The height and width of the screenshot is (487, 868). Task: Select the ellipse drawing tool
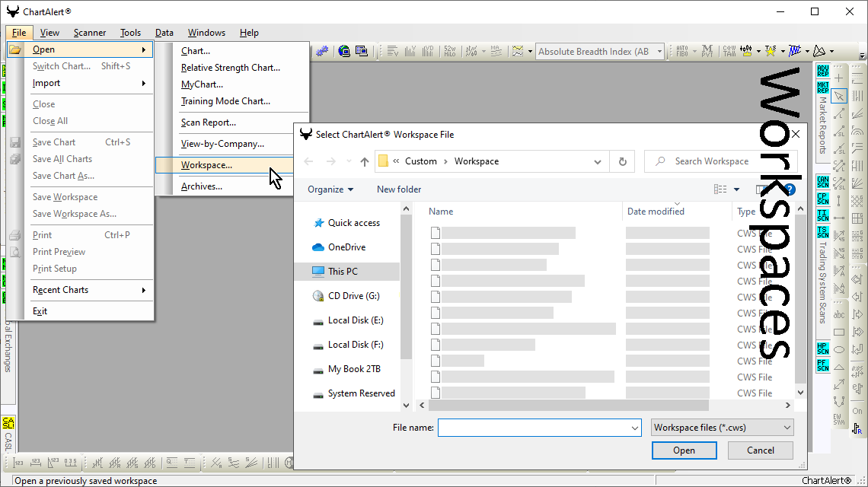pyautogui.click(x=839, y=350)
